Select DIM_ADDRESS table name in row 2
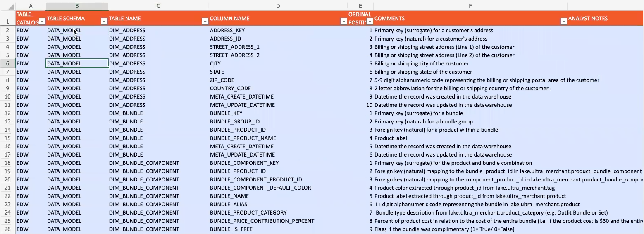The height and width of the screenshot is (234, 644). 159,30
